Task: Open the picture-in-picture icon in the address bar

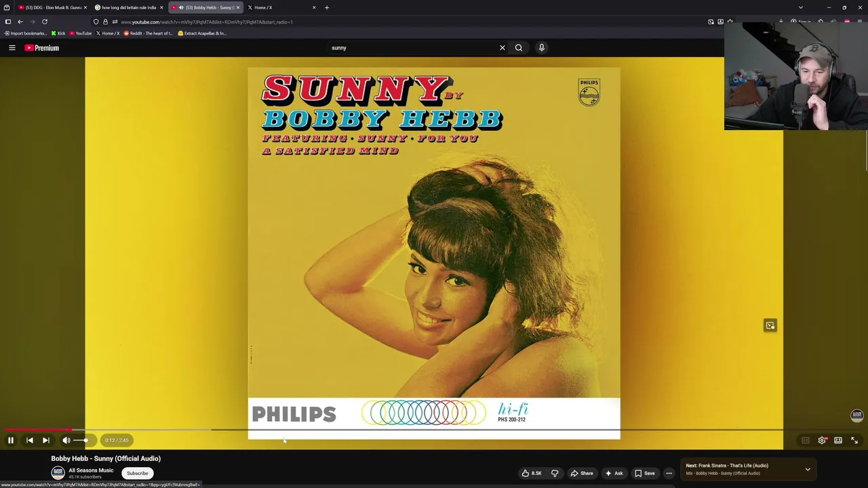Action: [711, 22]
